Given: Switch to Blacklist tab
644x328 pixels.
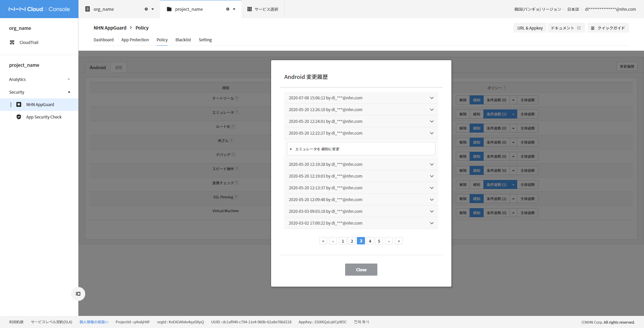Looking at the screenshot, I should (183, 40).
